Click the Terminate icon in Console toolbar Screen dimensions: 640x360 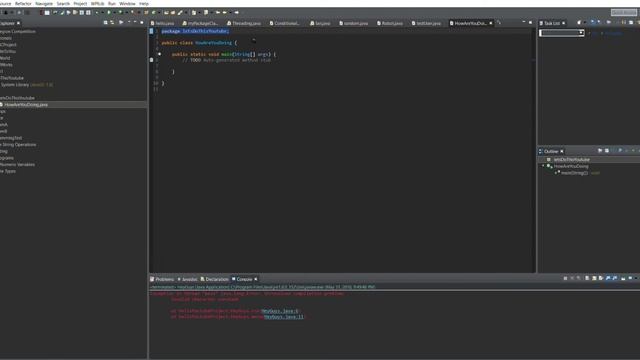click(x=565, y=278)
